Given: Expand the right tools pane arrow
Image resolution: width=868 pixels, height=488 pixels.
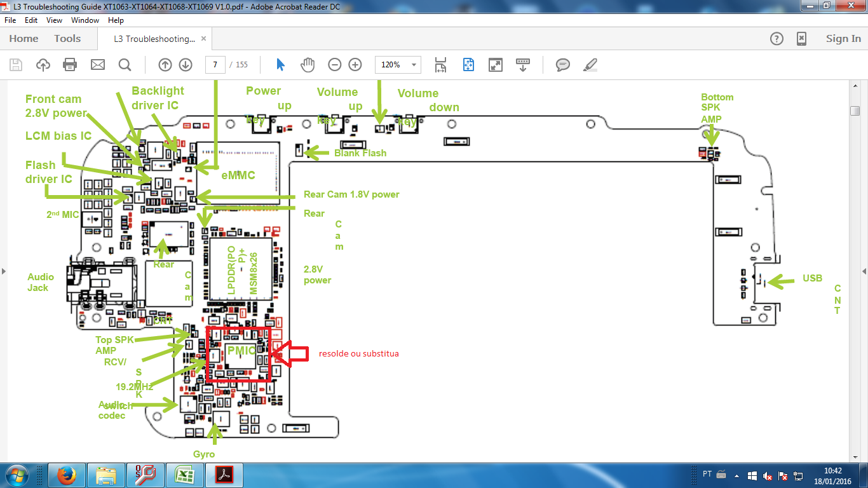Looking at the screenshot, I should pyautogui.click(x=864, y=271).
